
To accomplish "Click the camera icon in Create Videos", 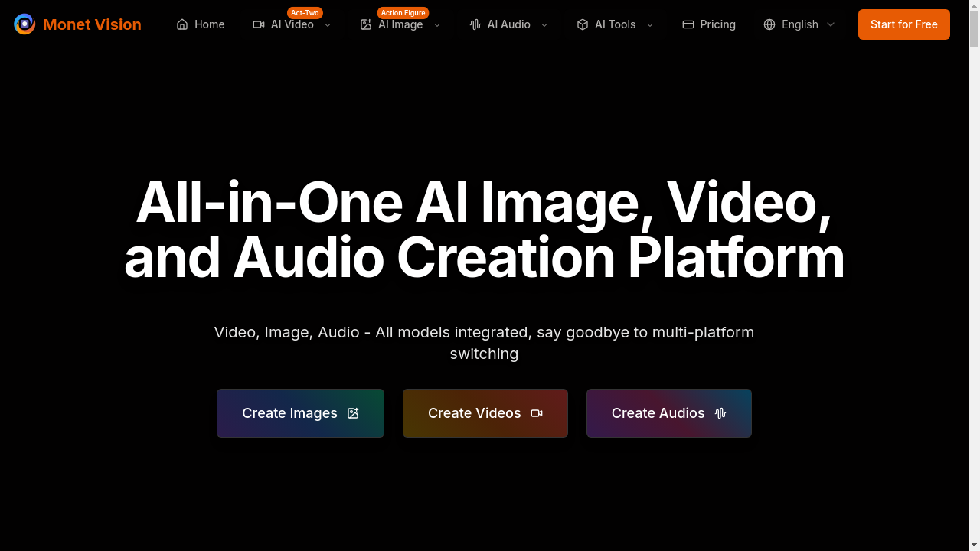I will [x=537, y=413].
